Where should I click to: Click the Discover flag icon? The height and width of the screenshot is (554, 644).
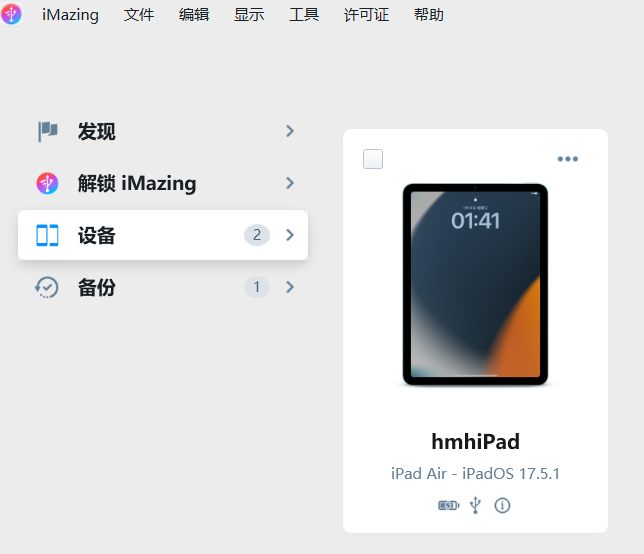click(47, 131)
